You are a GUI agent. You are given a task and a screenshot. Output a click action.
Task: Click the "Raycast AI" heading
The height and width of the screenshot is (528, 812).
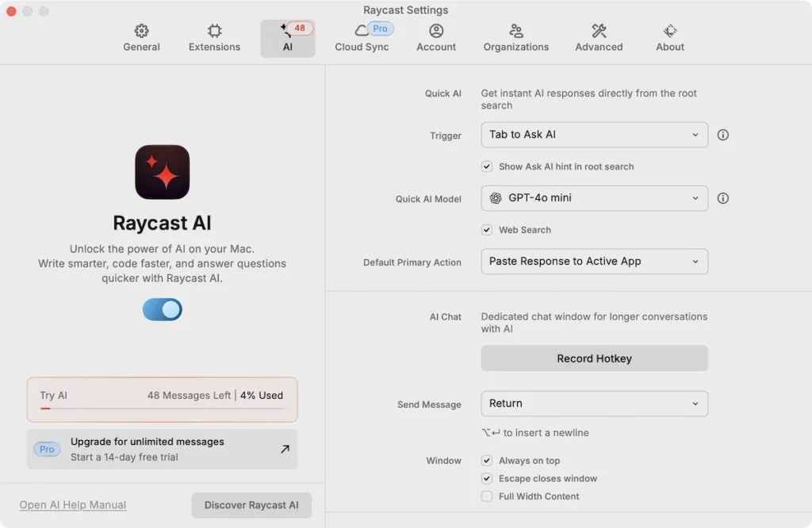click(162, 223)
